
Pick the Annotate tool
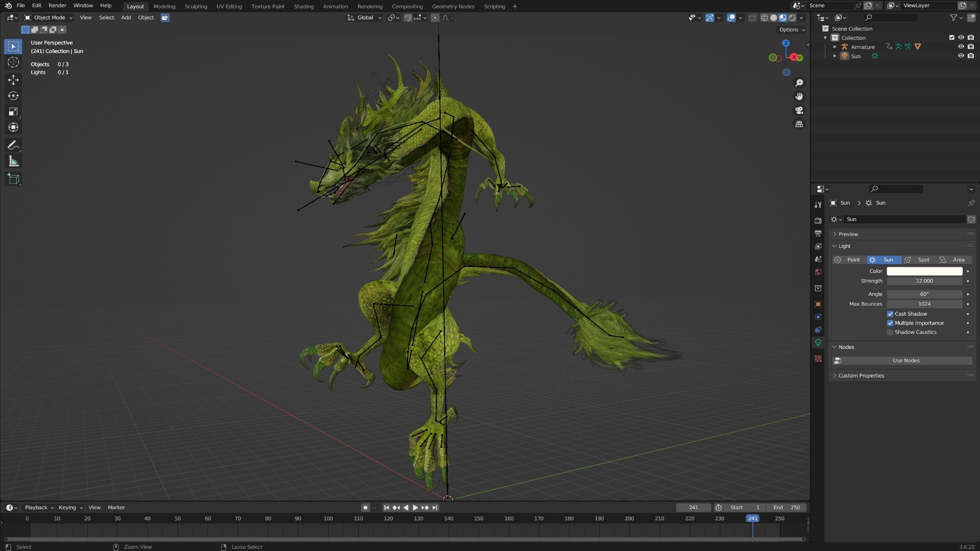[x=13, y=145]
